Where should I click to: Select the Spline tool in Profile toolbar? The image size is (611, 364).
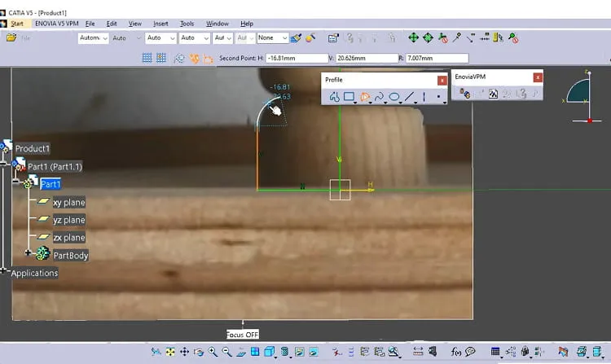[x=379, y=97]
